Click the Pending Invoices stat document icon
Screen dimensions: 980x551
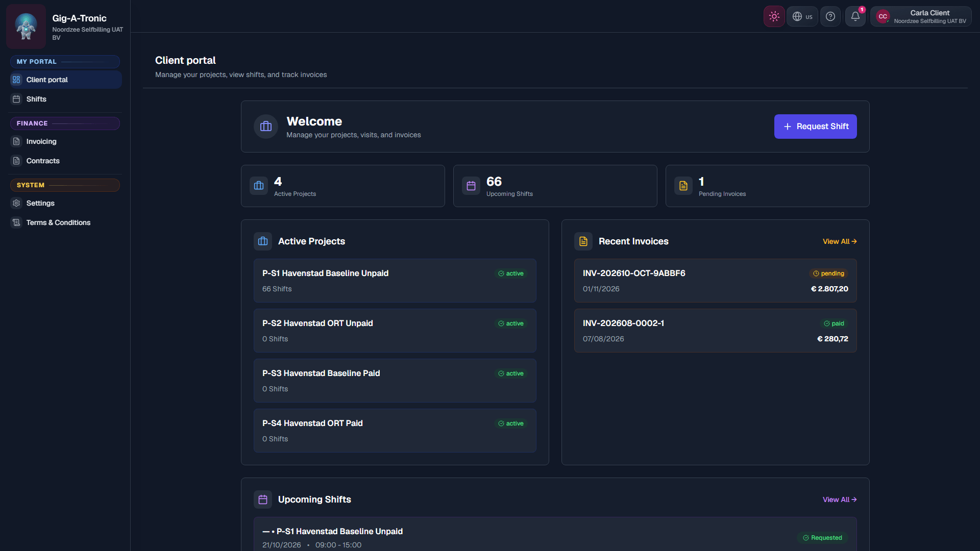point(683,186)
